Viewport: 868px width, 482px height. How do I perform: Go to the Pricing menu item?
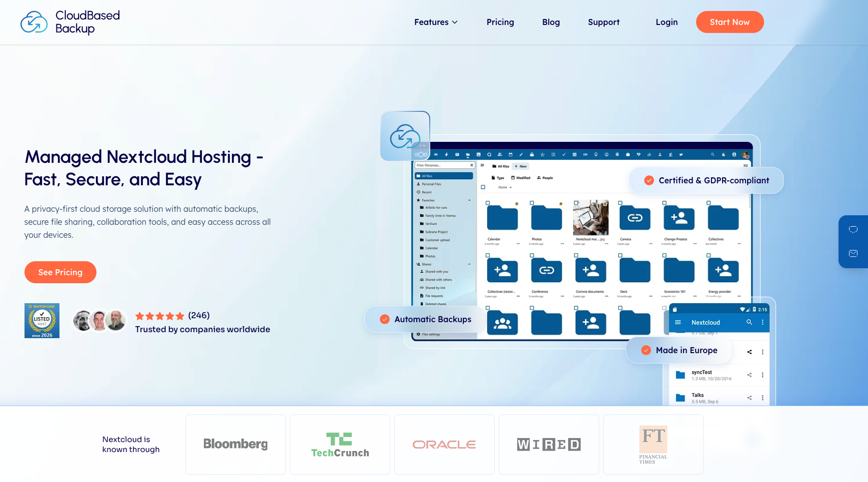coord(500,22)
